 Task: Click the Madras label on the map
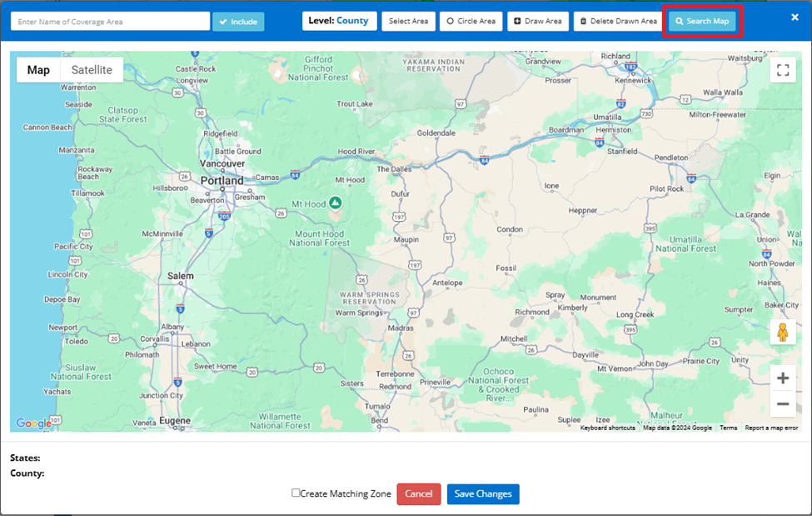pyautogui.click(x=401, y=328)
